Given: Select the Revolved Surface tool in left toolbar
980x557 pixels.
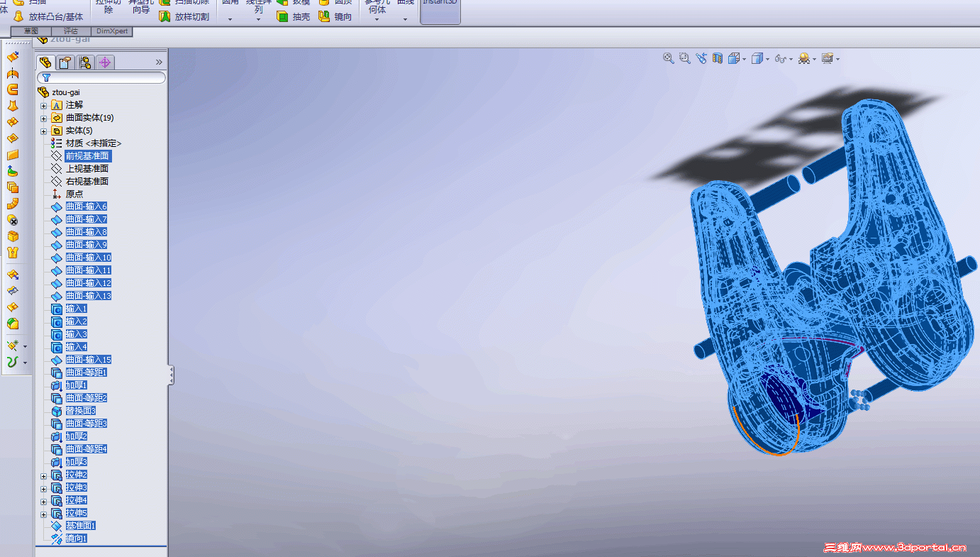Looking at the screenshot, I should click(12, 73).
